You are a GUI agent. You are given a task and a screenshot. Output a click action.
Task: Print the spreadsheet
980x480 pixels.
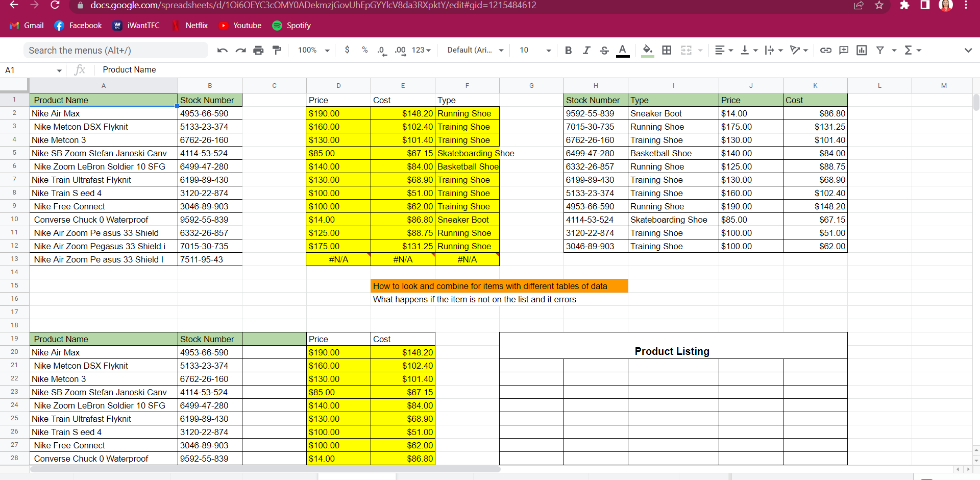pyautogui.click(x=258, y=50)
